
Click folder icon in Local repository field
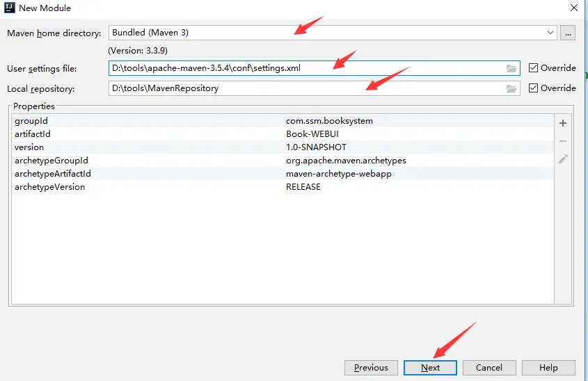[x=511, y=88]
